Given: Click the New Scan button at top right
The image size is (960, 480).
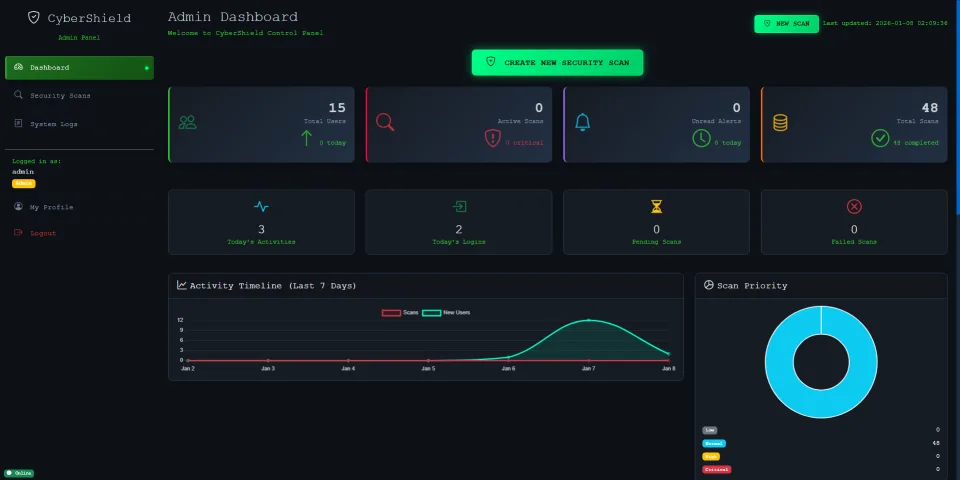Looking at the screenshot, I should click(786, 24).
